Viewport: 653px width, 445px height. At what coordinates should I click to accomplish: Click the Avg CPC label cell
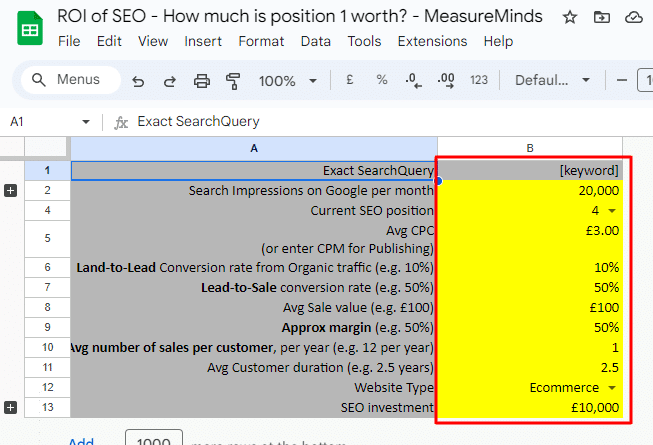pyautogui.click(x=254, y=239)
